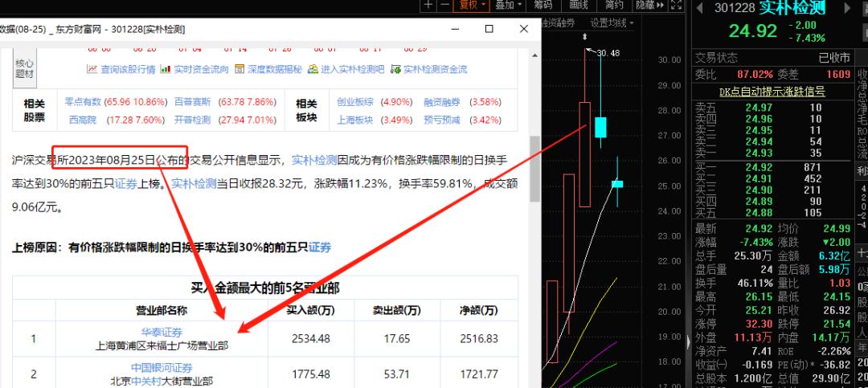Click the table icon beside 深度数据揭秘
Screen dimensions: 868x388
(x=240, y=69)
